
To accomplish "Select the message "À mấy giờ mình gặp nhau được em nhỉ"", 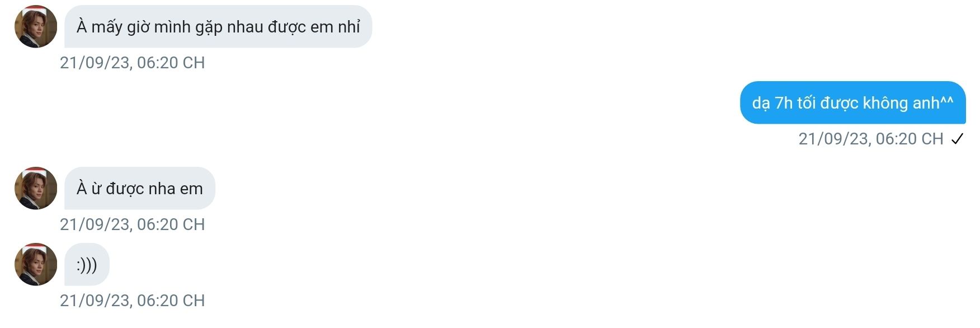I will pyautogui.click(x=218, y=26).
